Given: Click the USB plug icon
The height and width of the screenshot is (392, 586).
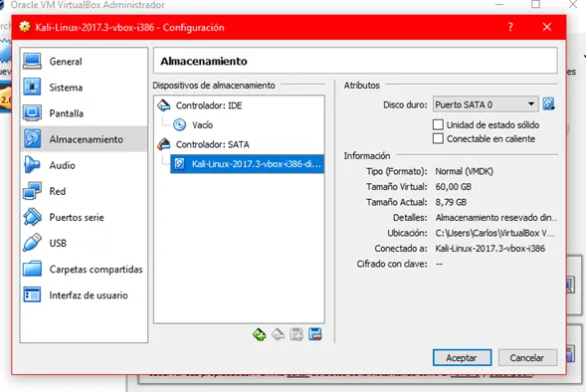Looking at the screenshot, I should tap(32, 243).
